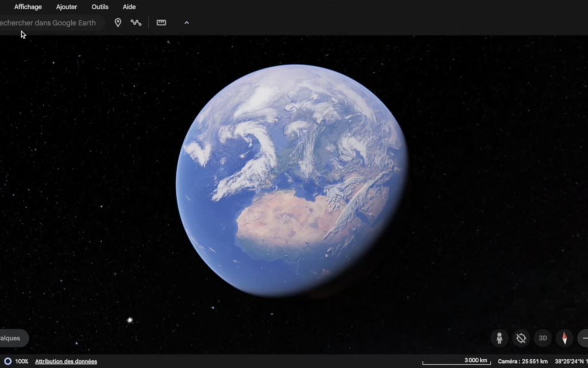The width and height of the screenshot is (588, 368).
Task: Open the Affichage menu
Action: coord(28,7)
